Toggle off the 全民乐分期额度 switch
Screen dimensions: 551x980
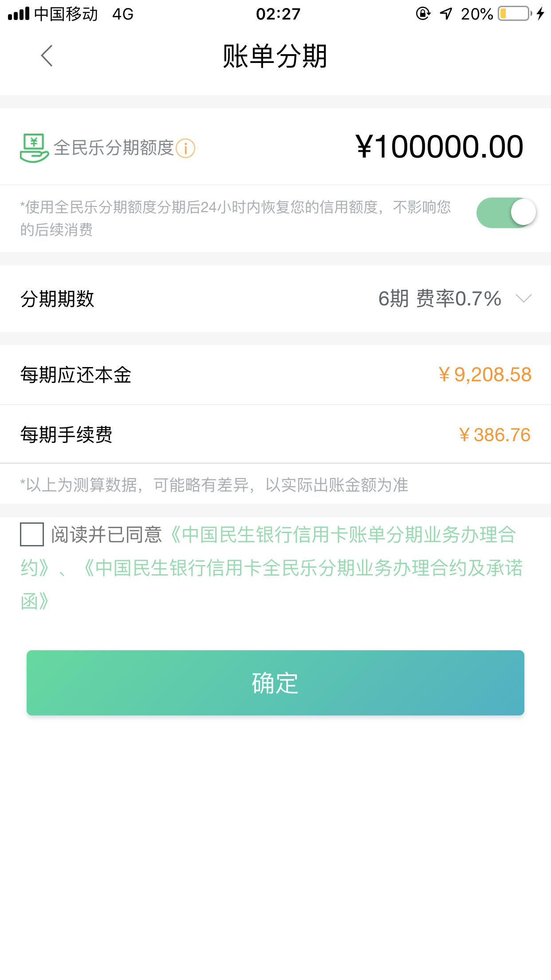click(x=506, y=213)
